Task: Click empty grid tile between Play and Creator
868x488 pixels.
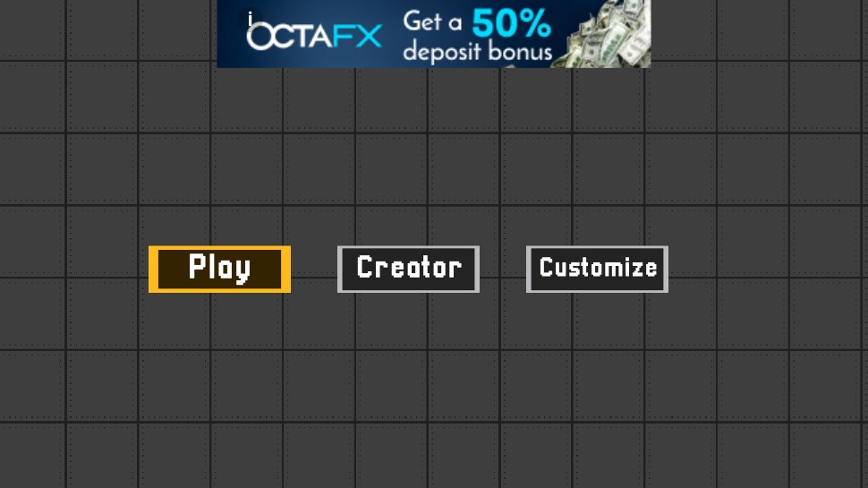Action: coord(314,270)
